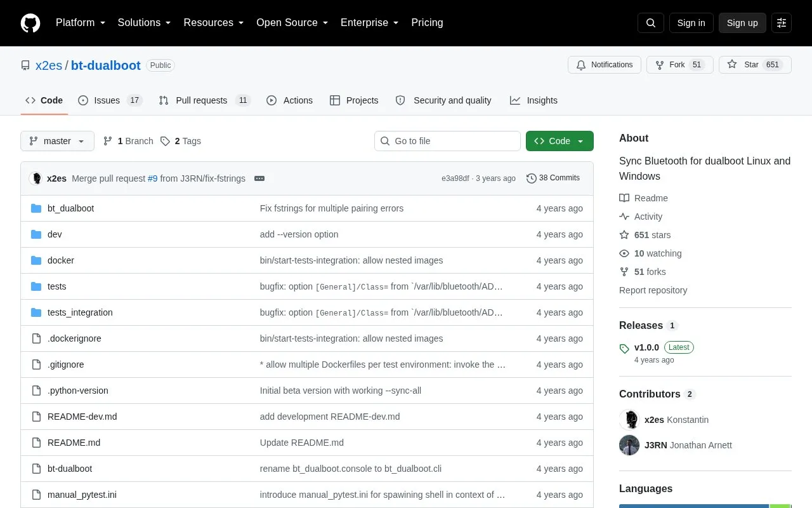Open the 2 Tags link
Image resolution: width=812 pixels, height=508 pixels.
pos(181,141)
